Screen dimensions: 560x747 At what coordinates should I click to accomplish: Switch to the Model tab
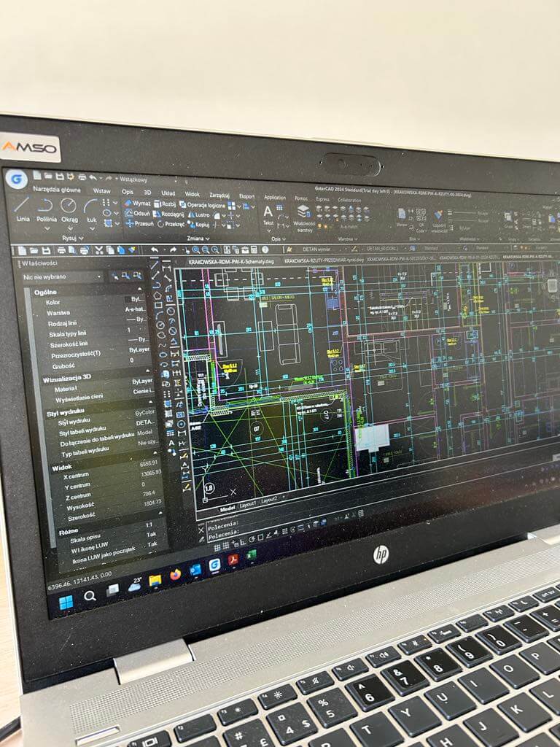pyautogui.click(x=227, y=508)
